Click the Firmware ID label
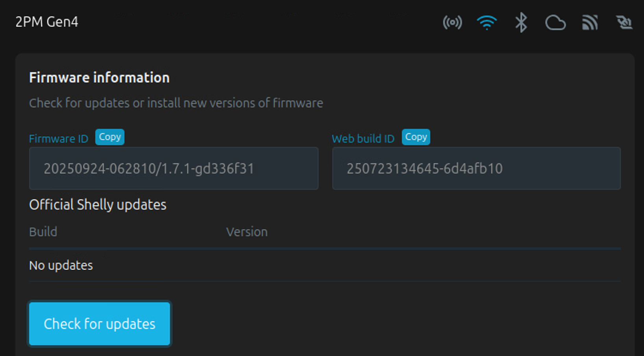The image size is (644, 356). tap(59, 139)
